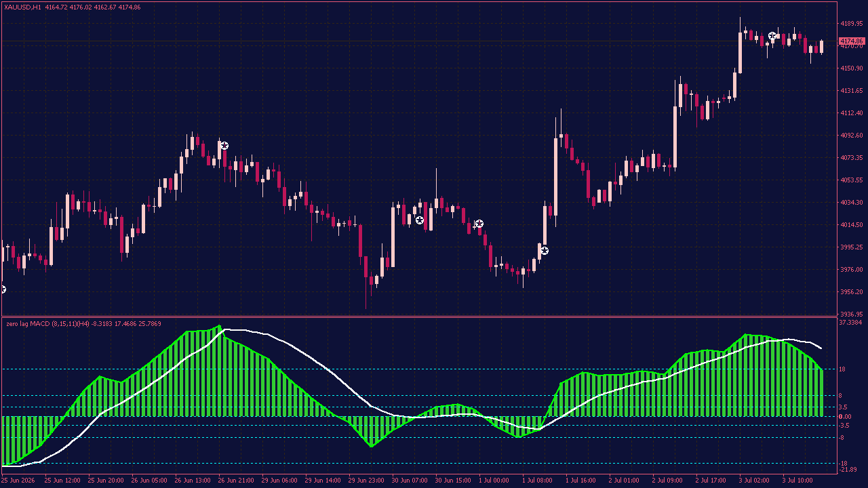Click the 26 Jun 21:00 time label
This screenshot has height=488, width=868.
pyautogui.click(x=235, y=481)
